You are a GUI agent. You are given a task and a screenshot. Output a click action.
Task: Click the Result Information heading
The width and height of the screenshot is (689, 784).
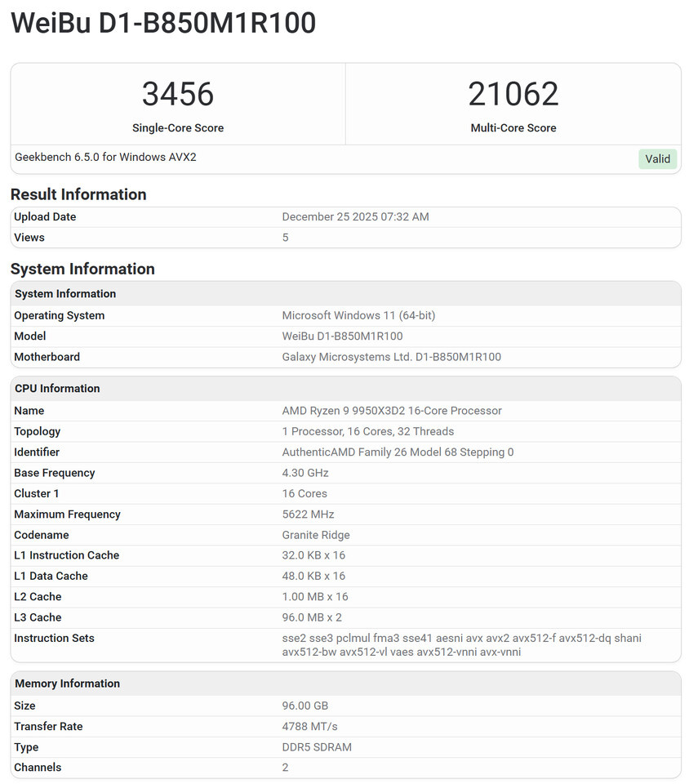point(78,194)
